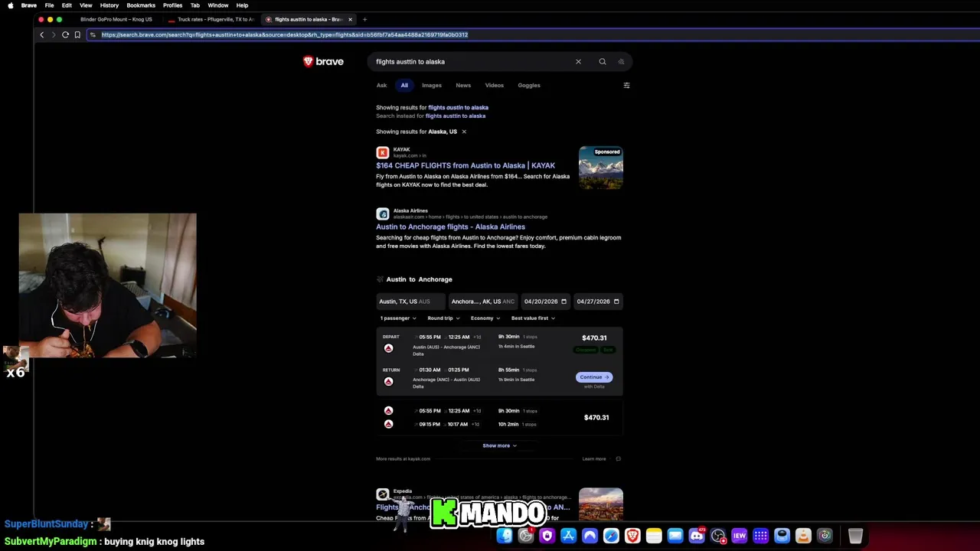This screenshot has width=980, height=551.
Task: Go back using the browser back arrow
Action: click(42, 34)
